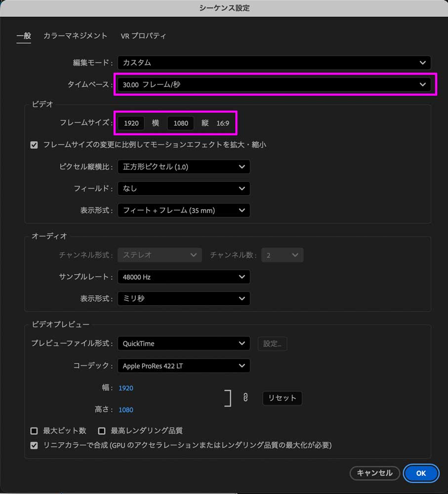Image resolution: width=448 pixels, height=494 pixels.
Task: Expand the ピクセル縦横比 dropdown
Action: pos(184,167)
